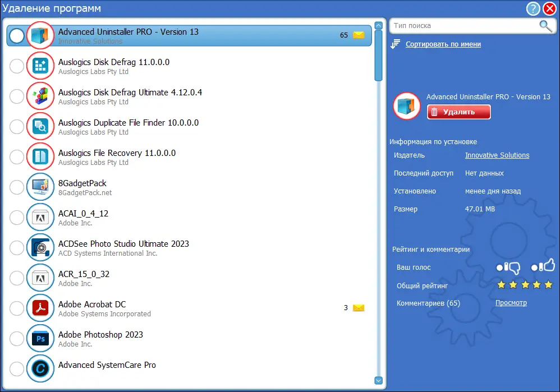Click the ACDSee Photo Studio Ultimate icon

40,247
